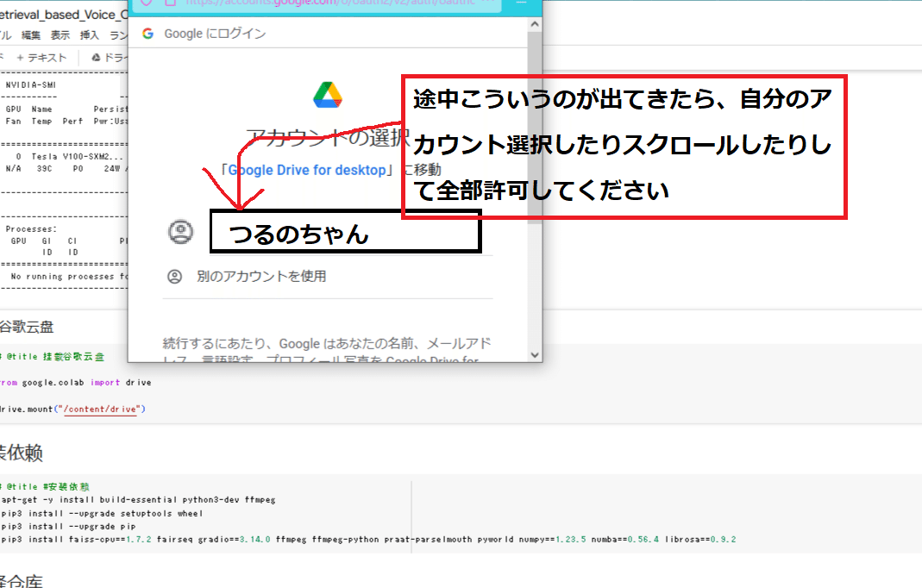Screen dimensions: 922x588
Task: Select the first account's avatar icon
Action: pos(181,232)
